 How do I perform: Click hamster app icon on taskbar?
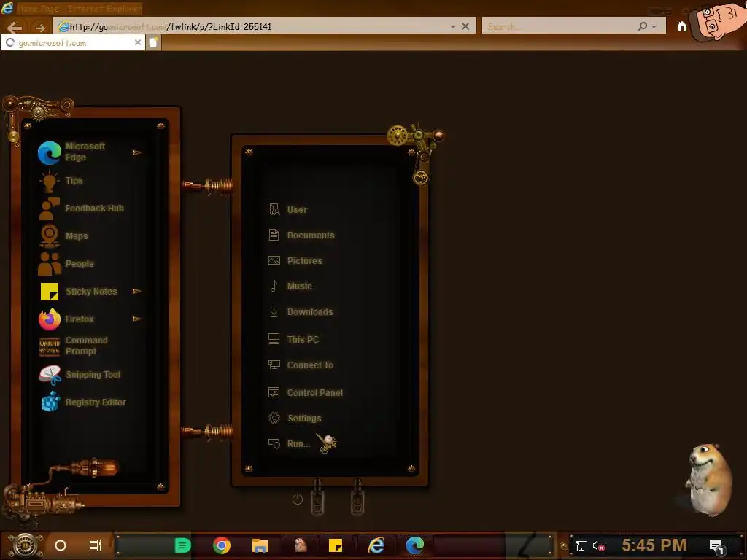(301, 545)
